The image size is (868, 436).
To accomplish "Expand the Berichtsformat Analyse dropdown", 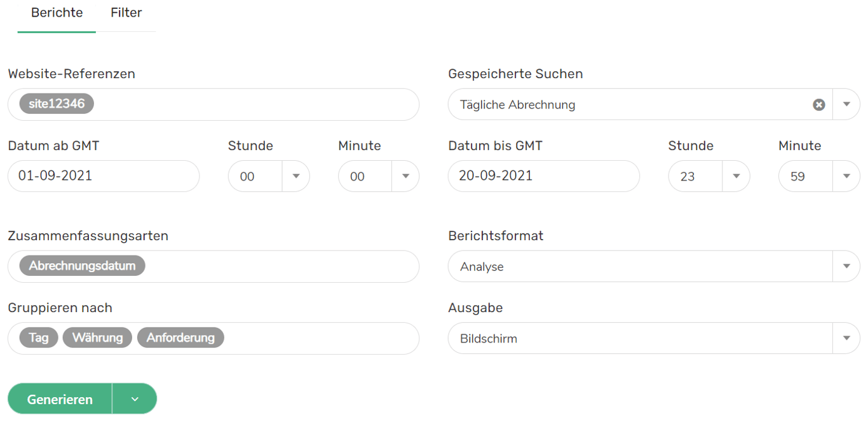I will pyautogui.click(x=846, y=266).
